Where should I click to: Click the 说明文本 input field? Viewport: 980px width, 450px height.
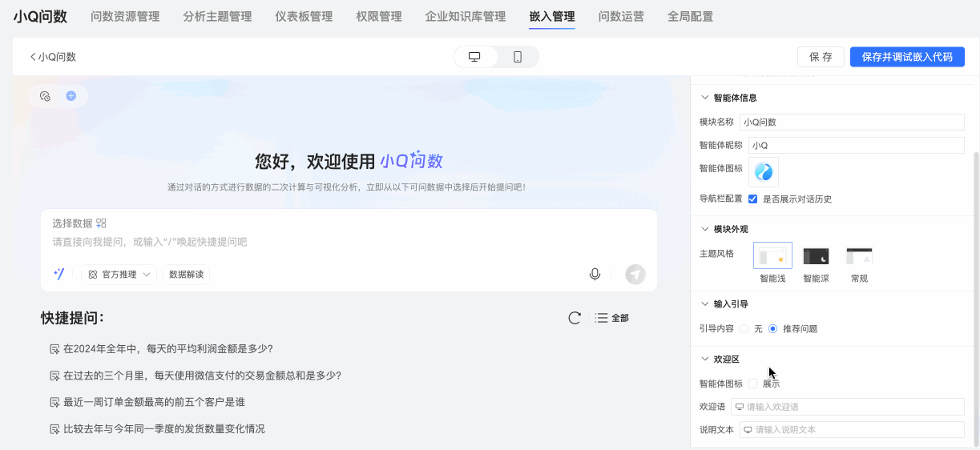tap(852, 430)
